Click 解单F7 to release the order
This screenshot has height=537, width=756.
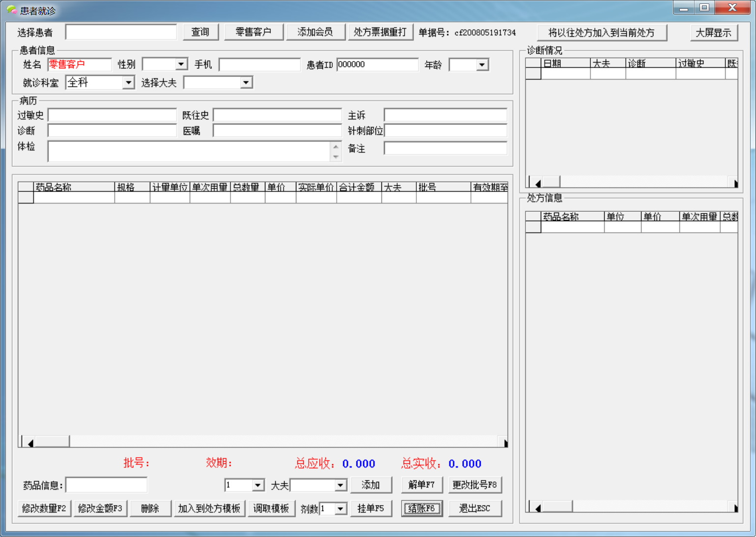[x=421, y=485]
